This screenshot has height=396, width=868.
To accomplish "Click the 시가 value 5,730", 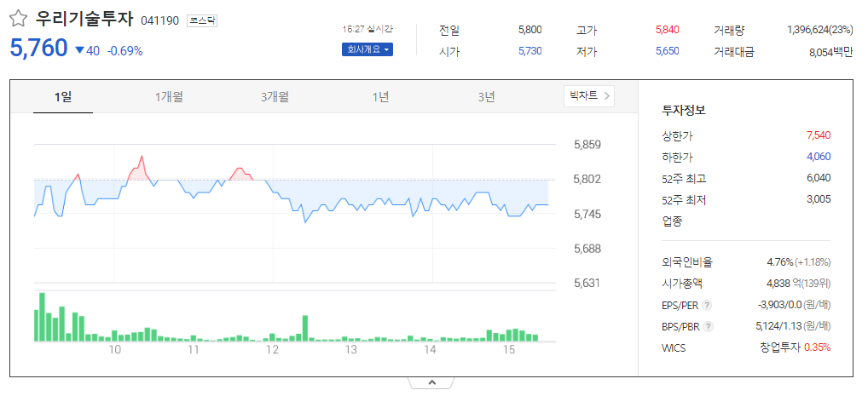I will [529, 51].
